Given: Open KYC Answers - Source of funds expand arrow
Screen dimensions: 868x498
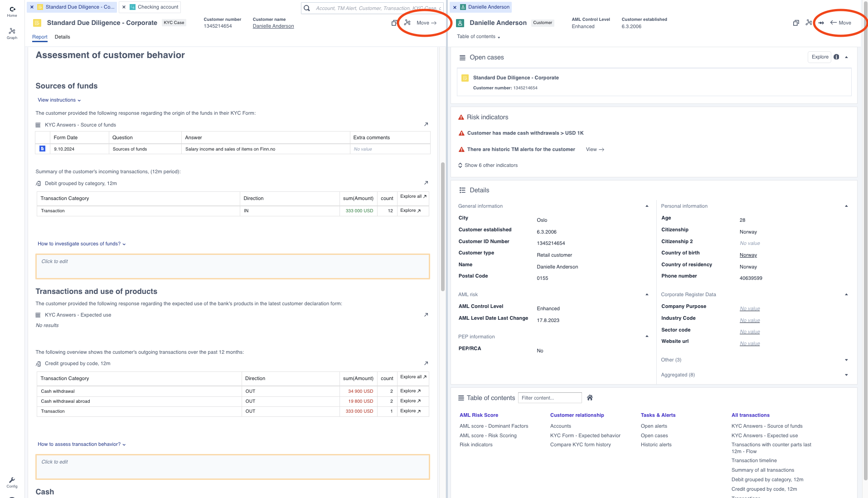Looking at the screenshot, I should 426,124.
